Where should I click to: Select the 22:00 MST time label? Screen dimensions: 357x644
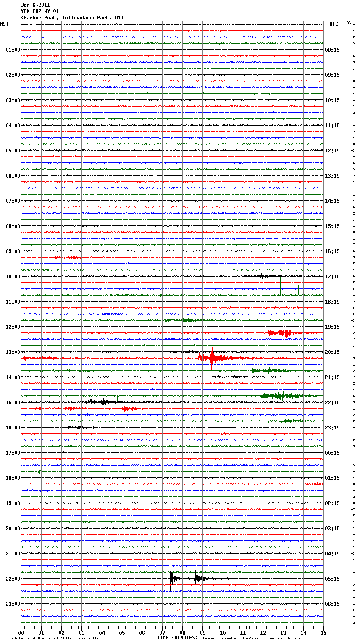13,579
